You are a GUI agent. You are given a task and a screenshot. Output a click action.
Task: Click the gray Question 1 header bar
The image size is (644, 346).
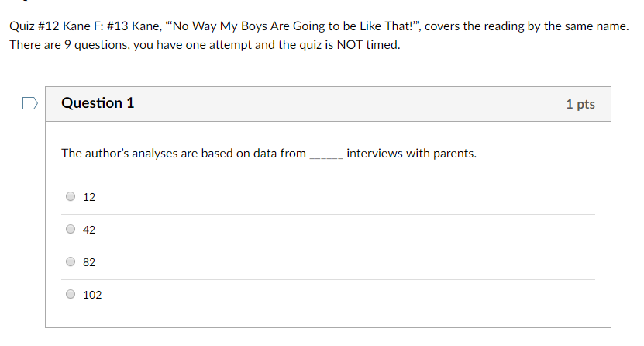pyautogui.click(x=328, y=104)
